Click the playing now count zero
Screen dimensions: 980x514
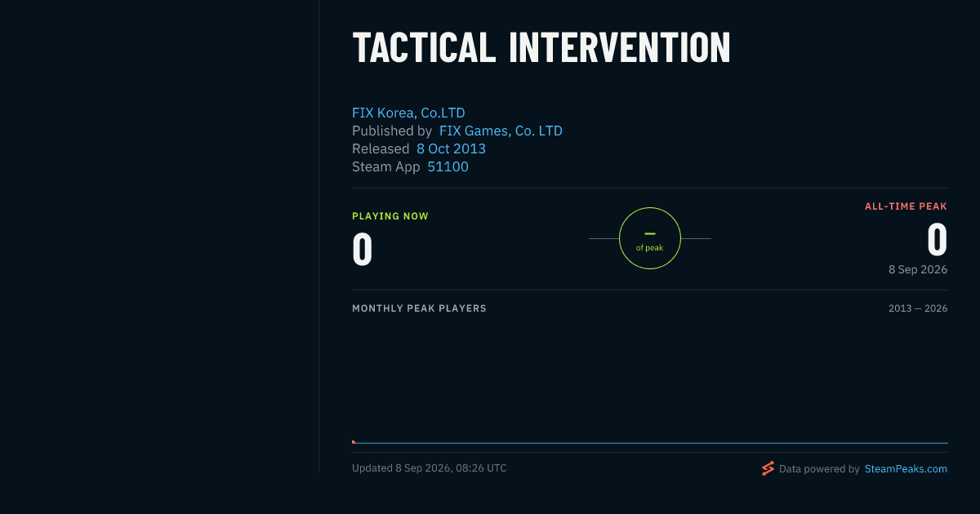click(363, 250)
